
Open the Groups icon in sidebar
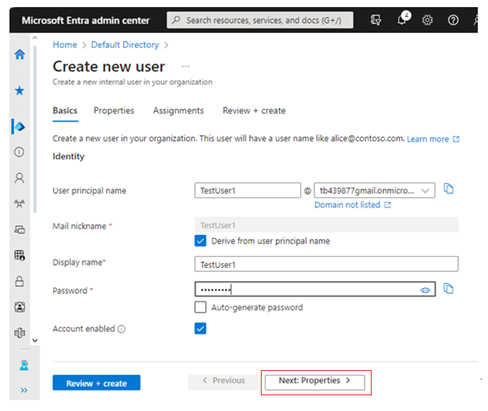[x=19, y=203]
